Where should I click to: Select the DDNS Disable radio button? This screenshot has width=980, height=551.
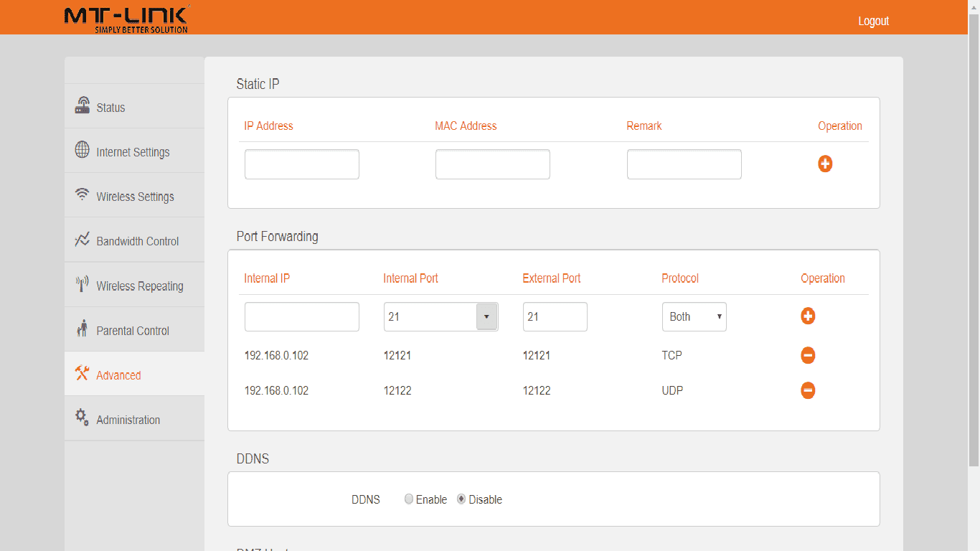coord(461,499)
